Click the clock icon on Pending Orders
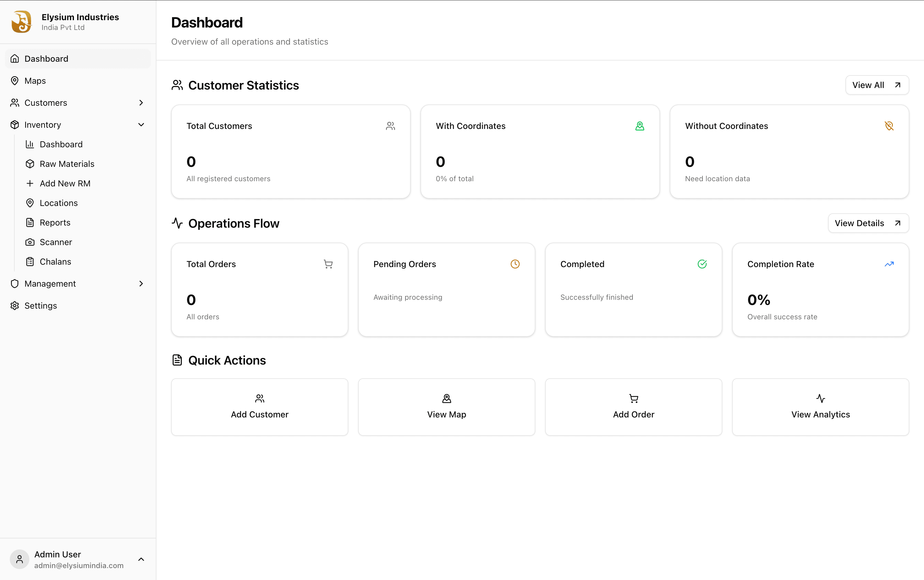The height and width of the screenshot is (580, 924). click(x=515, y=264)
